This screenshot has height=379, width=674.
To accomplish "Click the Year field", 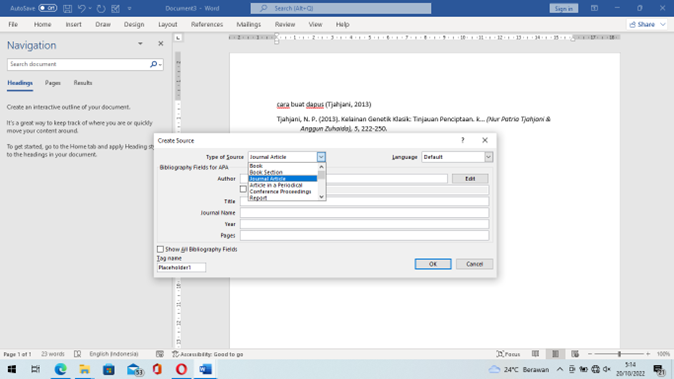I will (x=365, y=224).
